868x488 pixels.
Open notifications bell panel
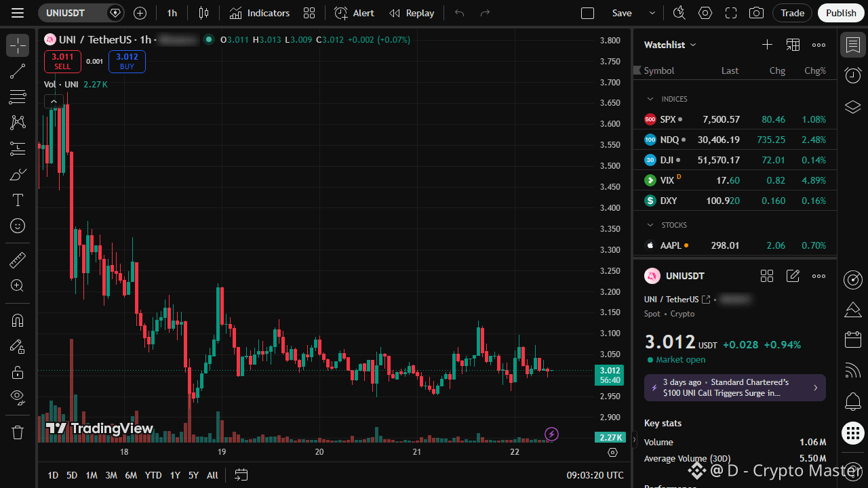coord(853,401)
